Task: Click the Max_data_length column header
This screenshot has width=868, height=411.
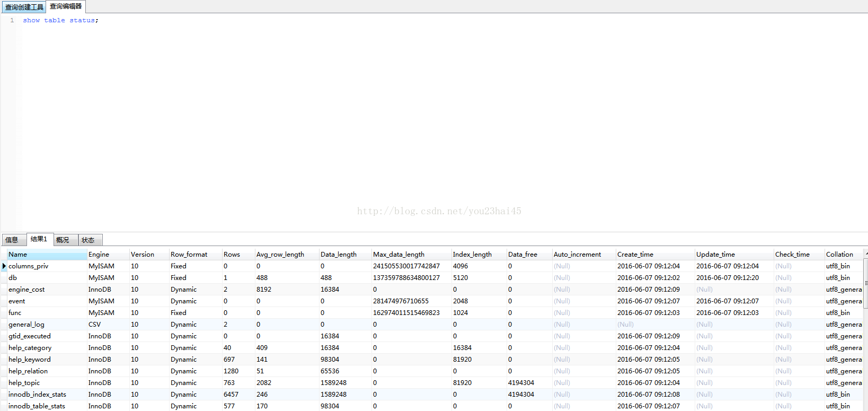Action: [411, 255]
